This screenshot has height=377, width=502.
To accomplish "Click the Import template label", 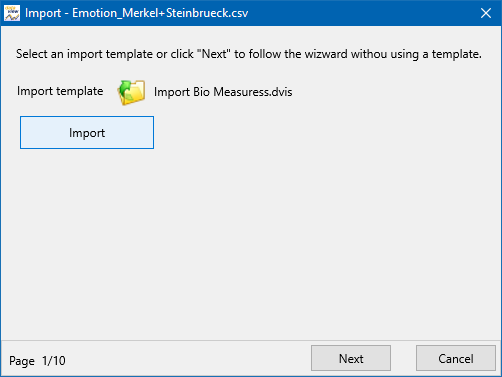I will 60,91.
